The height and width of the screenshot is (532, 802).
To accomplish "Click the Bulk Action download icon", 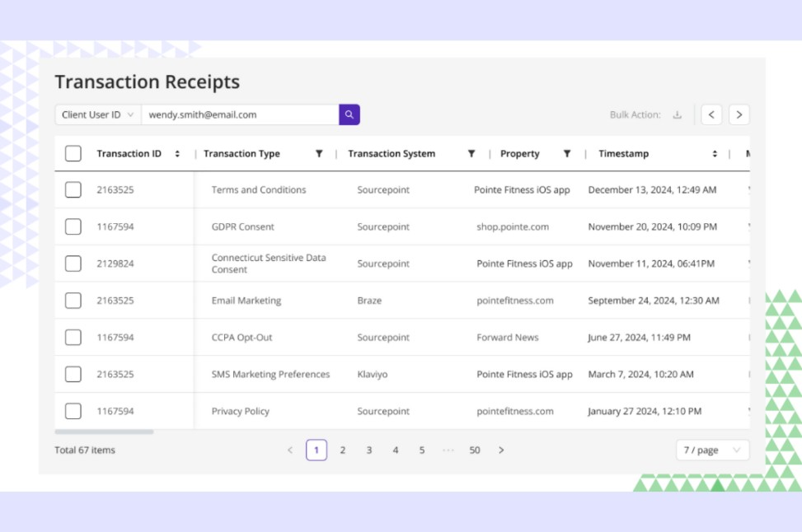I will (x=677, y=114).
